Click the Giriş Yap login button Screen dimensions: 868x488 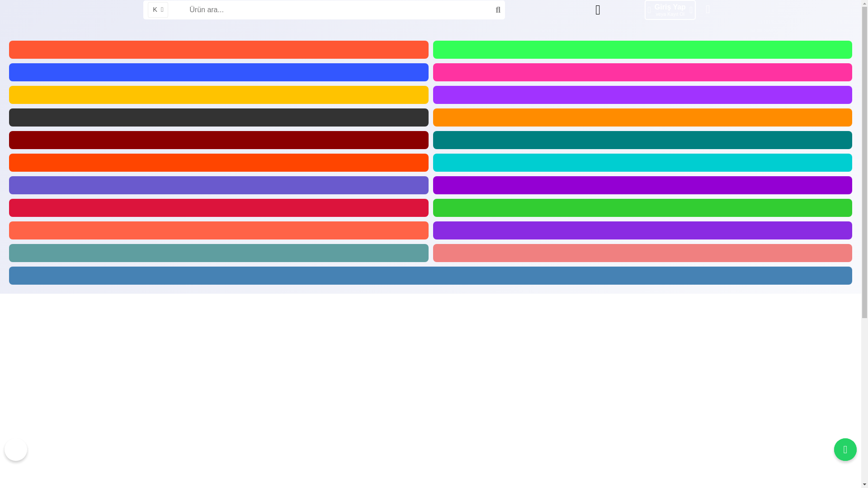click(670, 10)
